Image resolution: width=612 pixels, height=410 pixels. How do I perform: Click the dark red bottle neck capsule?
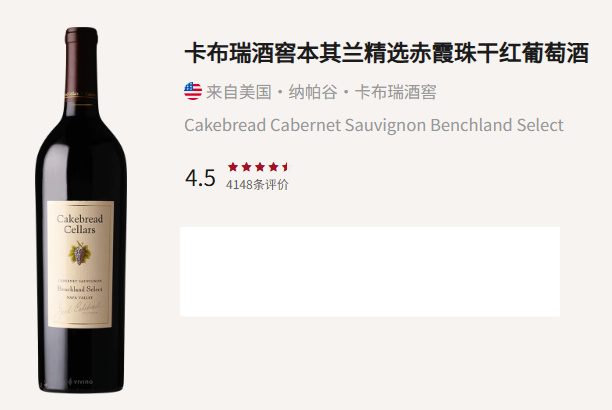[x=81, y=66]
